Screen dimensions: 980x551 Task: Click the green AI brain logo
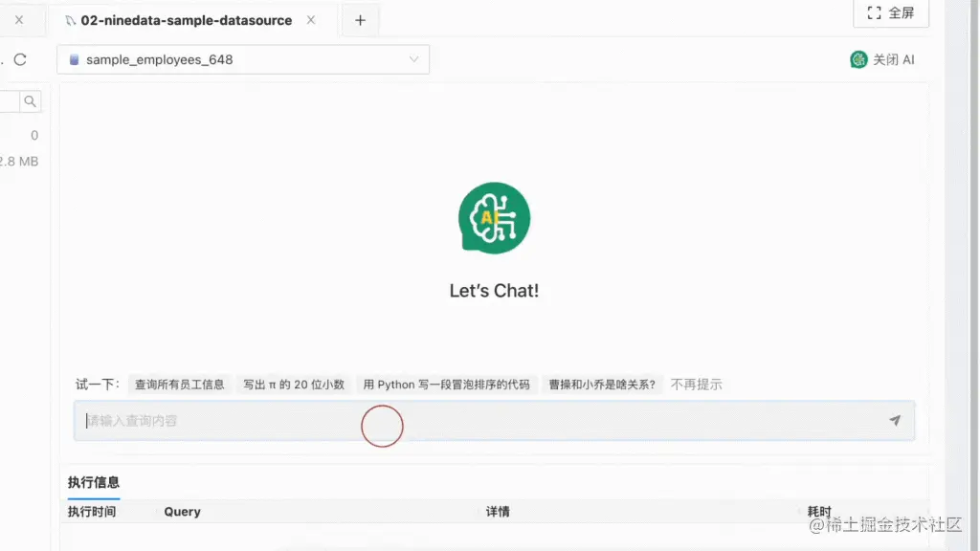pyautogui.click(x=494, y=218)
